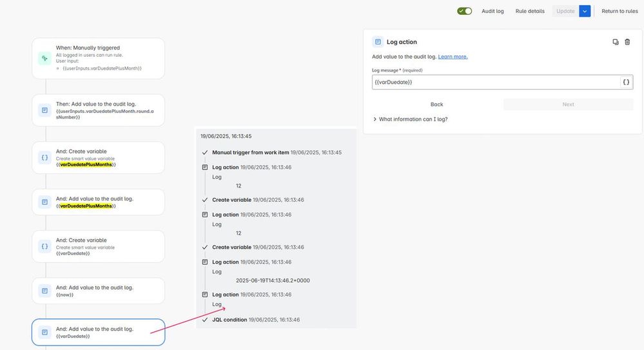Toggle the rule enabled switch
The width and height of the screenshot is (644, 350).
click(464, 11)
